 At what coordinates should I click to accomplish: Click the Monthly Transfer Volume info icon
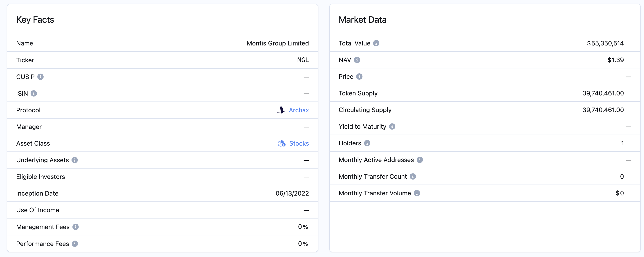tap(417, 193)
